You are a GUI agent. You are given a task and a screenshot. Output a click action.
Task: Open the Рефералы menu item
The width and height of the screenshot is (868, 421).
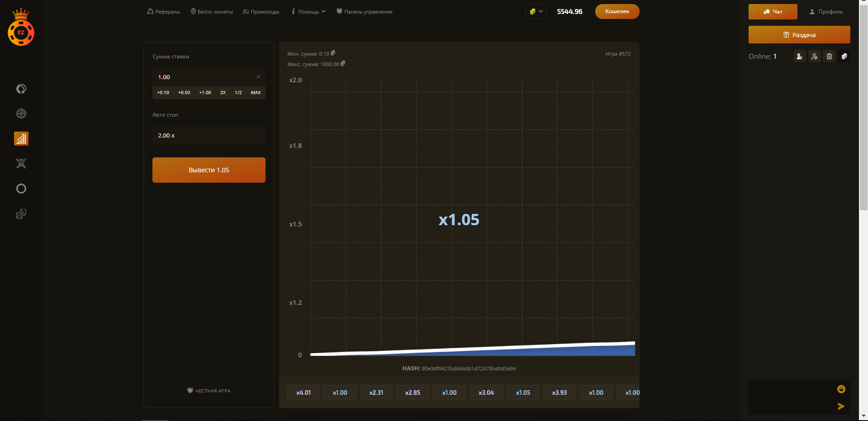pyautogui.click(x=164, y=12)
